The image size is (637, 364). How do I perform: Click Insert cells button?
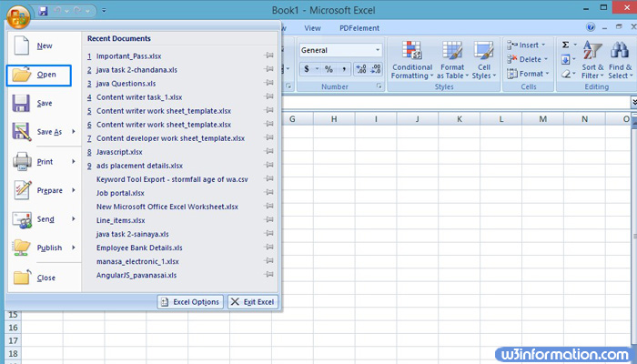(x=527, y=45)
